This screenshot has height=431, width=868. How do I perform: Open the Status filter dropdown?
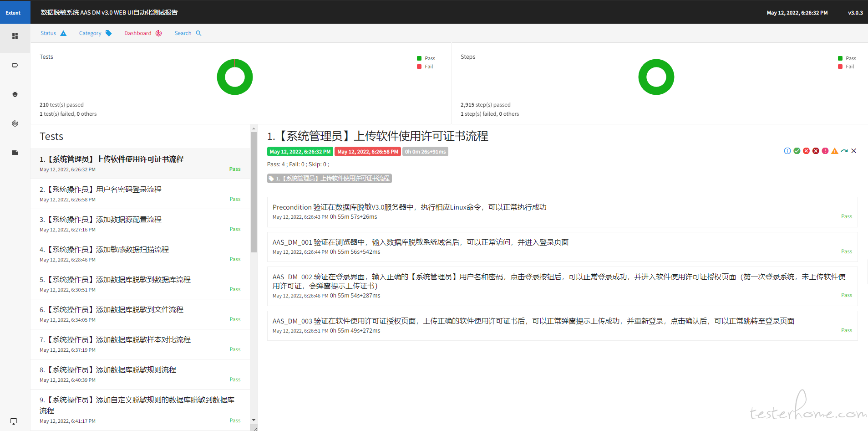pos(53,33)
